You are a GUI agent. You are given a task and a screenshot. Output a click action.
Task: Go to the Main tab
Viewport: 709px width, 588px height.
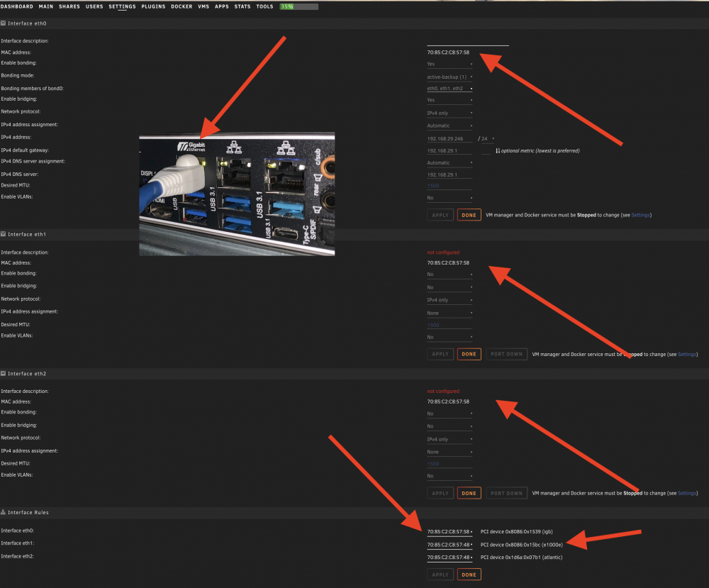[x=45, y=6]
